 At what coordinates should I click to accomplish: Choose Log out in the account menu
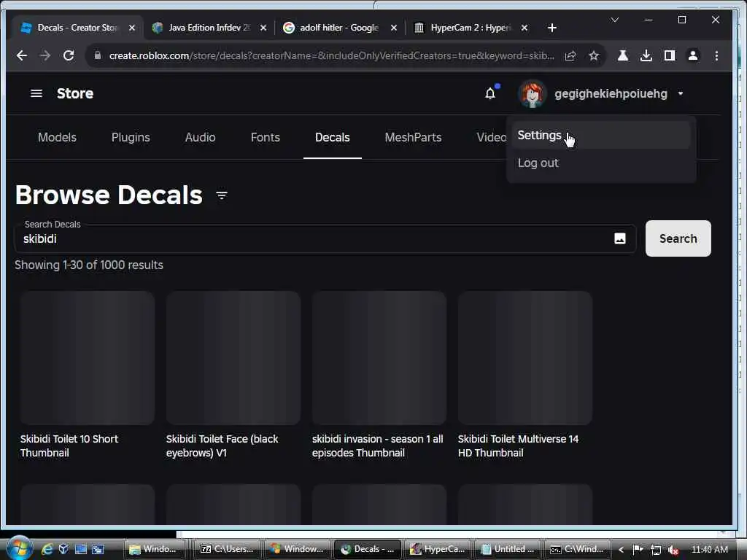pos(601,163)
